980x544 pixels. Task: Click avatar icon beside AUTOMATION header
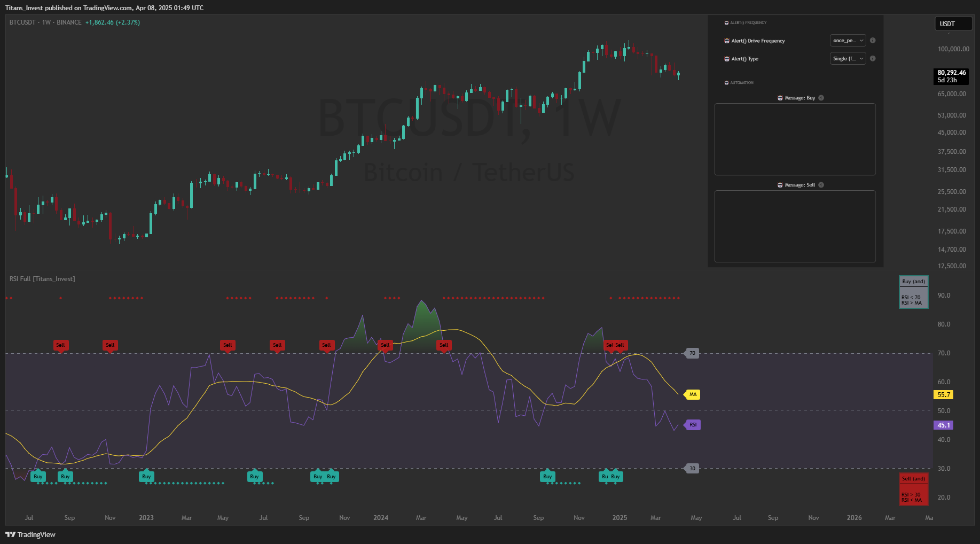pos(726,83)
